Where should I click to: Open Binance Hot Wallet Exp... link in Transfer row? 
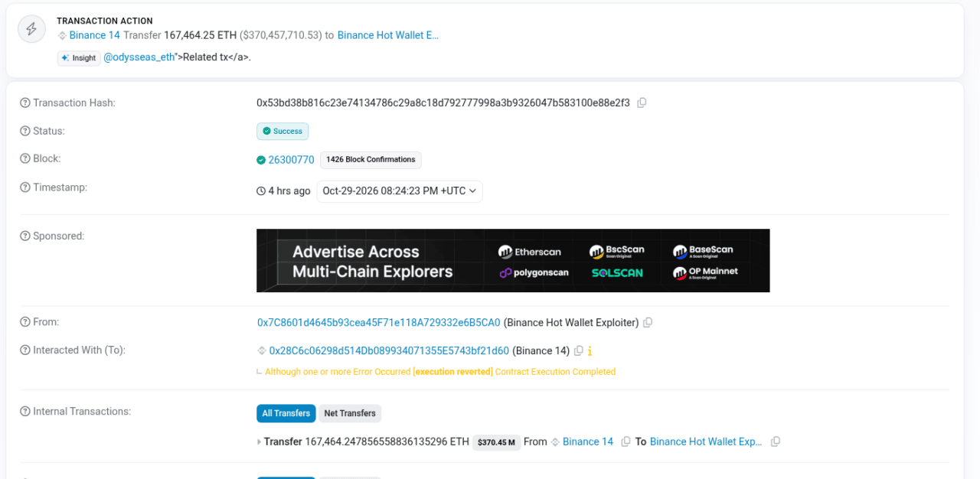coord(706,442)
